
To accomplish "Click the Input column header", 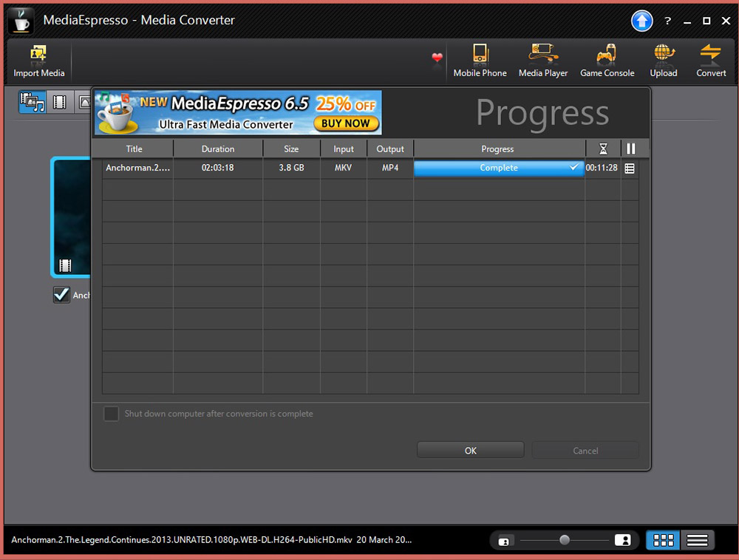I will 343,148.
